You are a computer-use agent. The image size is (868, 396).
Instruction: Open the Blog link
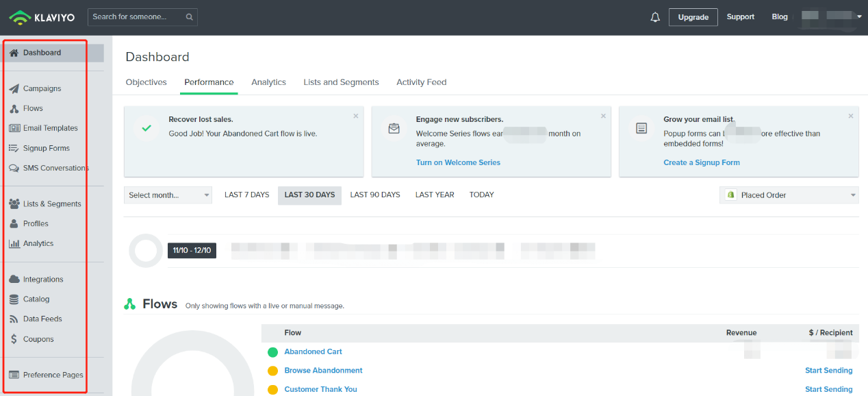point(780,17)
